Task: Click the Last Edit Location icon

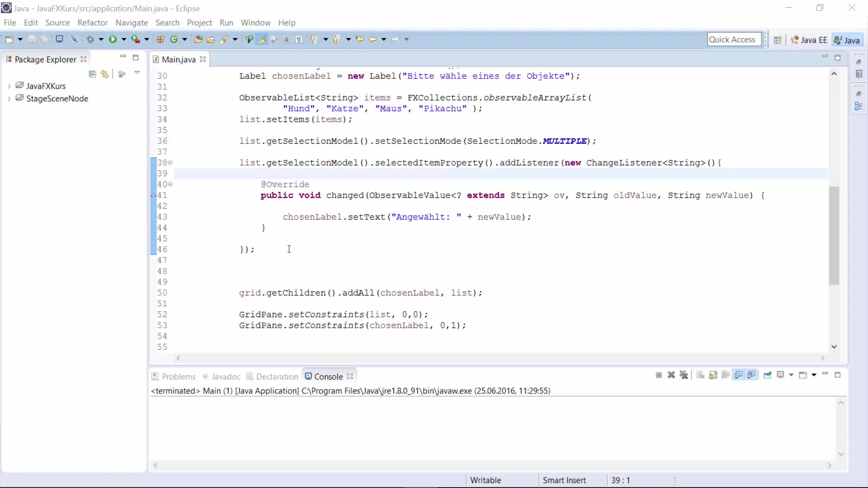Action: 360,39
